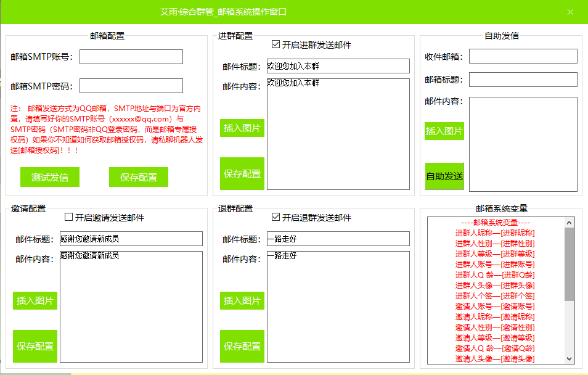Select the 进群人昵称 variable entry in list
The image size is (588, 375).
(x=495, y=233)
